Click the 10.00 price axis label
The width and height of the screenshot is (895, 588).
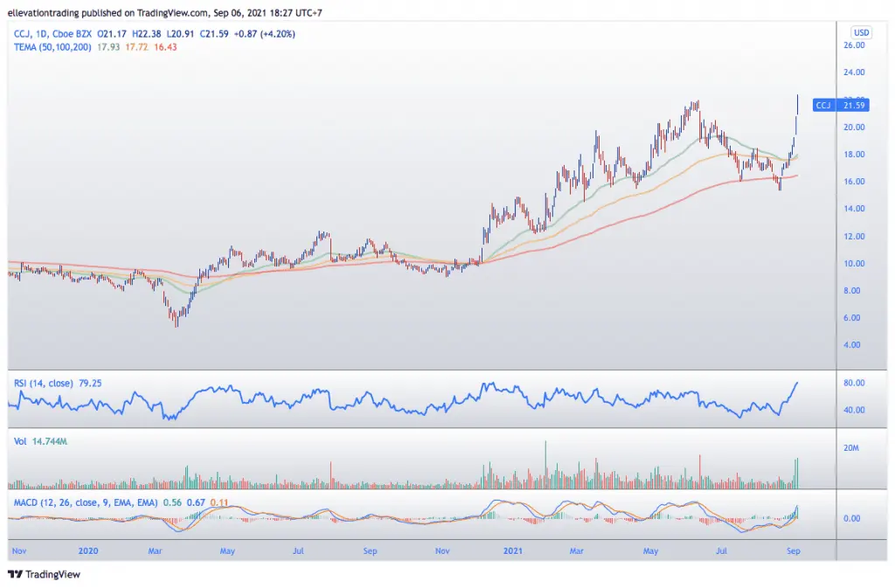click(x=854, y=264)
